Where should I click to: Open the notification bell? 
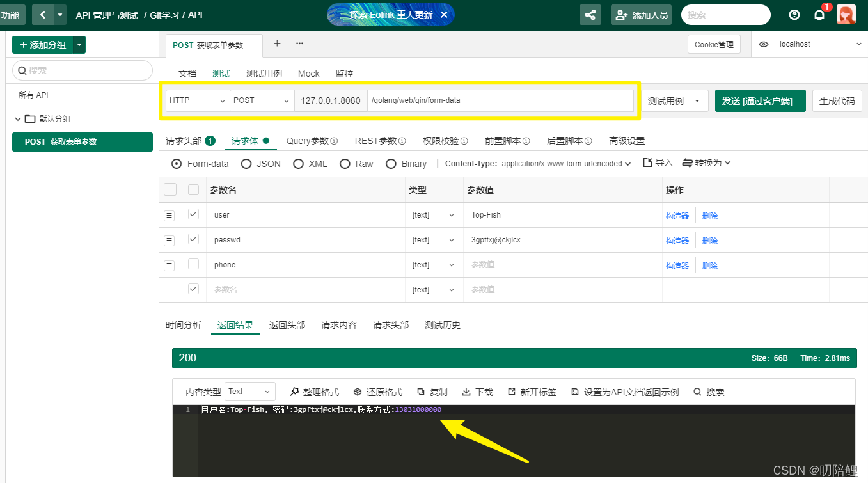click(x=819, y=15)
